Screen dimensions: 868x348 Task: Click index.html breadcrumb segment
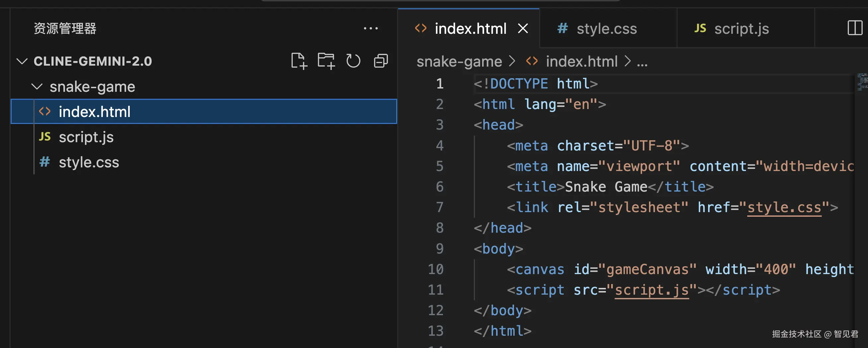click(581, 62)
